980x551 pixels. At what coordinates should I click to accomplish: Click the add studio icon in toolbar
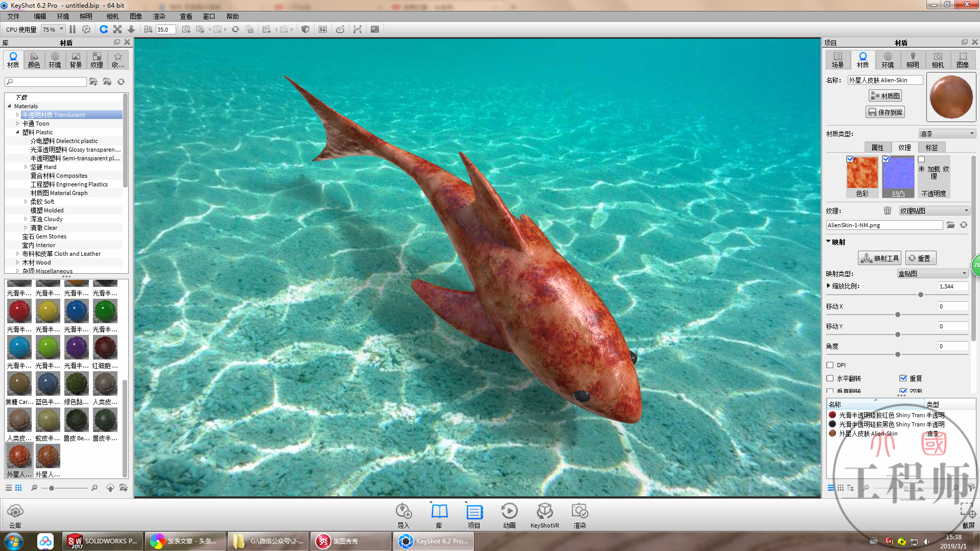click(266, 29)
